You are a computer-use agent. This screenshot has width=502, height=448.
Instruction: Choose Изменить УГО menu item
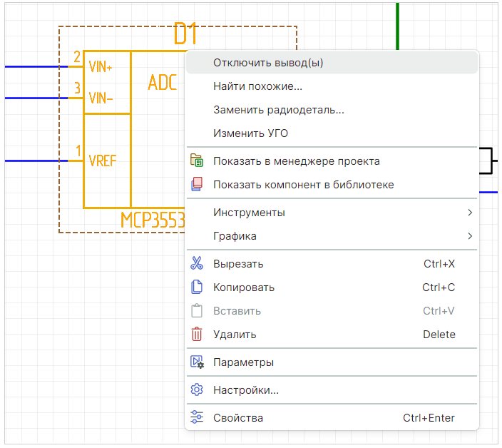pos(250,133)
